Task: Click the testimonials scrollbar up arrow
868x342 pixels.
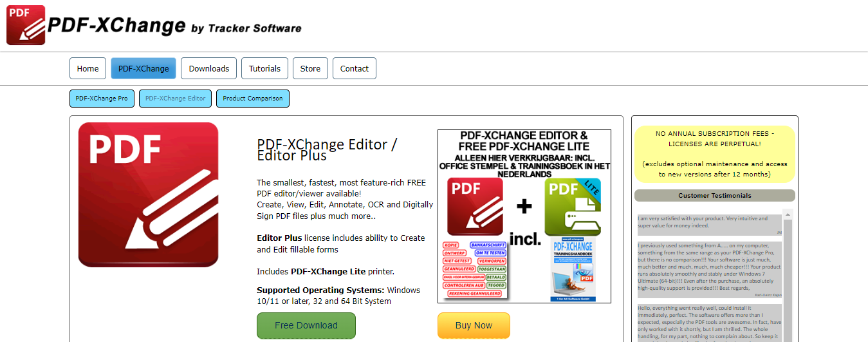Action: pos(787,214)
